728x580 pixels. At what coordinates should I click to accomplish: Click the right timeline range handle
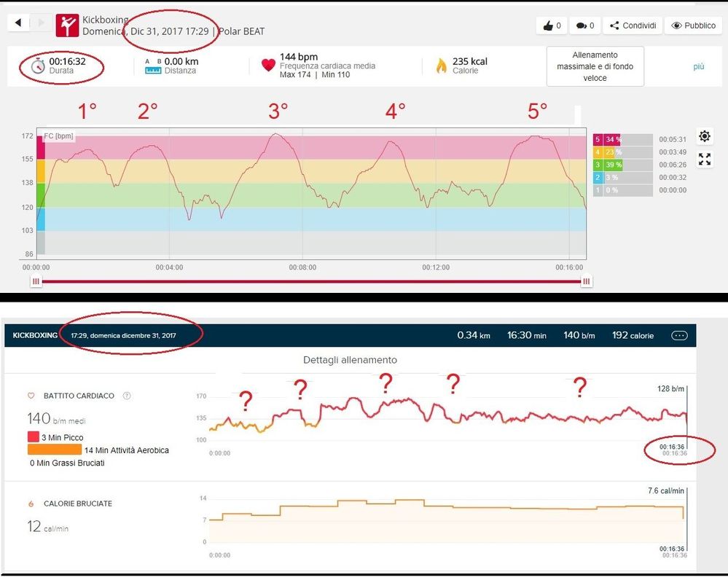[586, 282]
